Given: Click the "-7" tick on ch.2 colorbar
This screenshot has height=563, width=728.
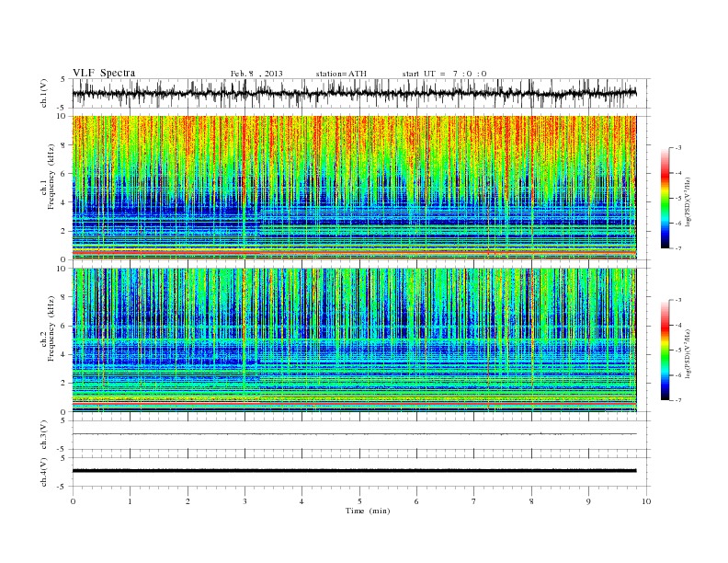Looking at the screenshot, I should tap(678, 400).
